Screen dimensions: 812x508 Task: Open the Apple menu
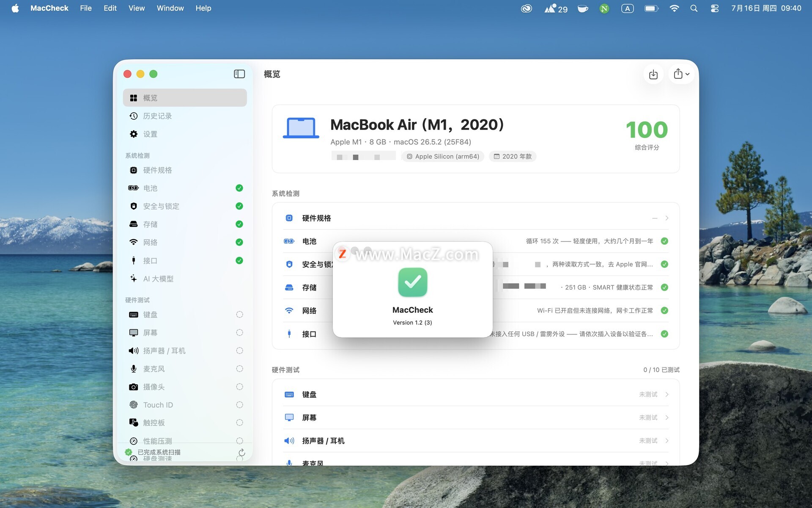click(x=15, y=8)
